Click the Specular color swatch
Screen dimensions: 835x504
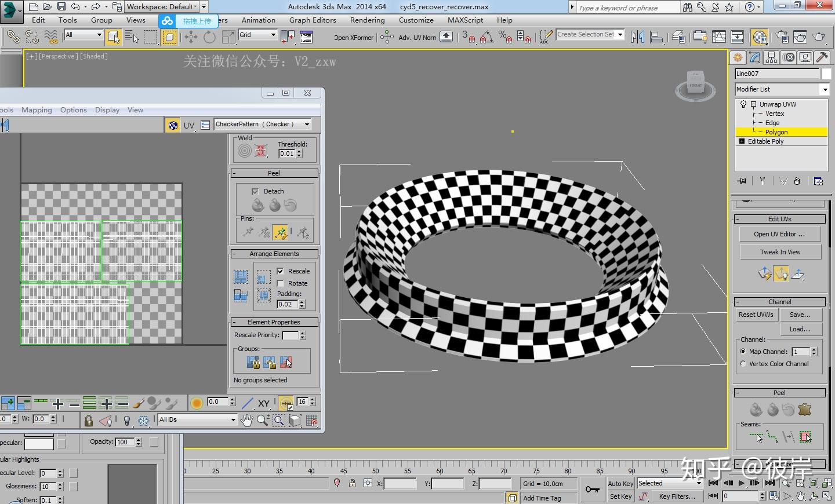pyautogui.click(x=39, y=443)
